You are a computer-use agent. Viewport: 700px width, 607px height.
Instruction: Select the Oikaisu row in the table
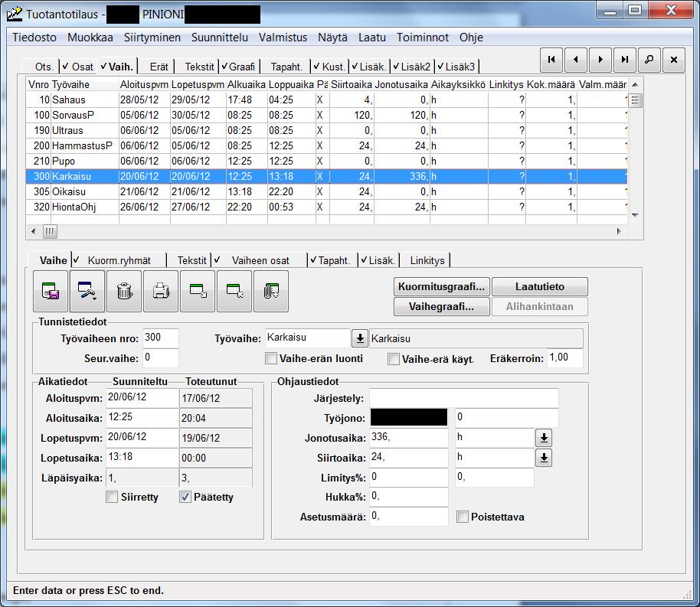click(326, 191)
